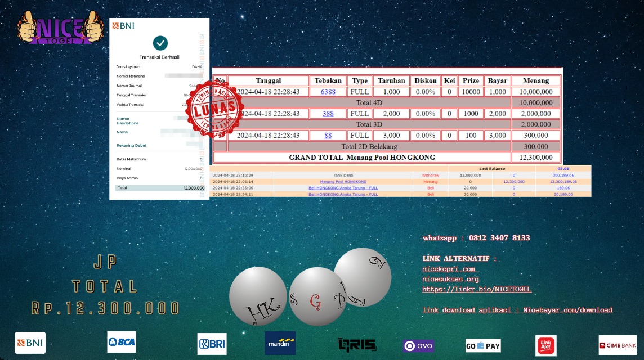644x360 pixels.
Task: Click the Mandiri bank logo
Action: click(x=280, y=343)
